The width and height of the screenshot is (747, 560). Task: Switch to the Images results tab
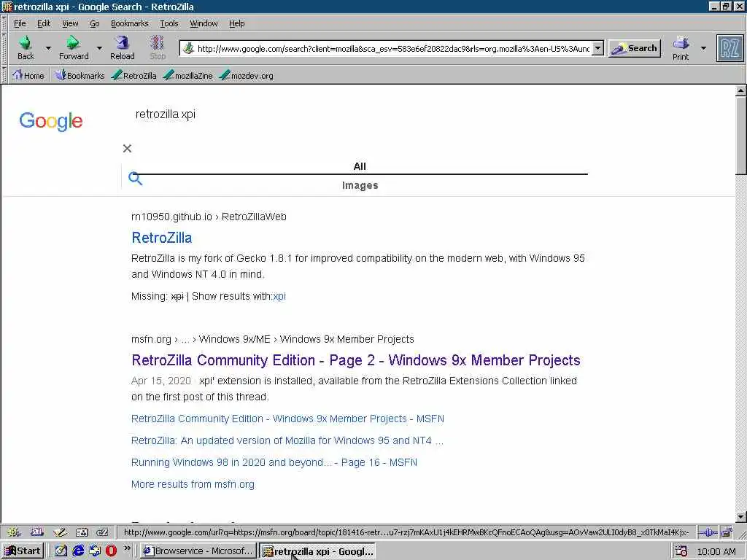[360, 185]
